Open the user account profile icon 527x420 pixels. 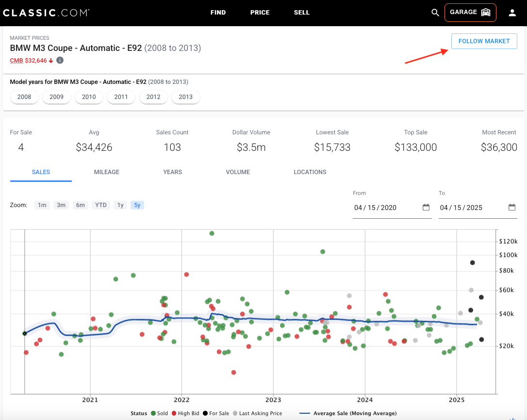click(512, 13)
